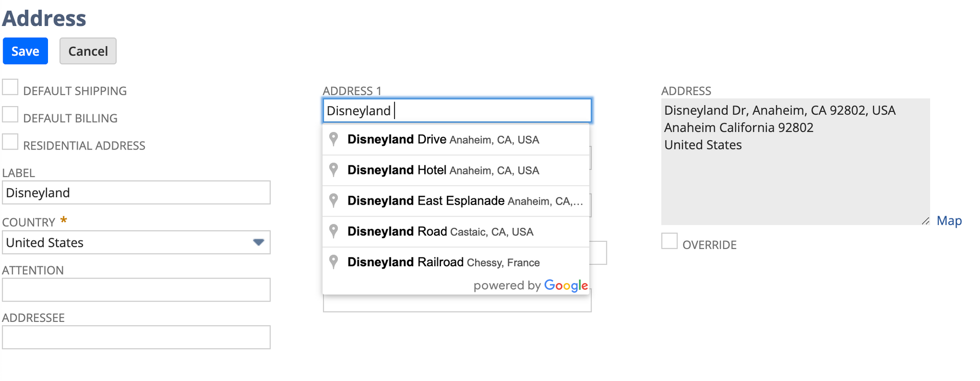Click the Google logo in suggestions footer
This screenshot has width=980, height=381.
coord(566,286)
